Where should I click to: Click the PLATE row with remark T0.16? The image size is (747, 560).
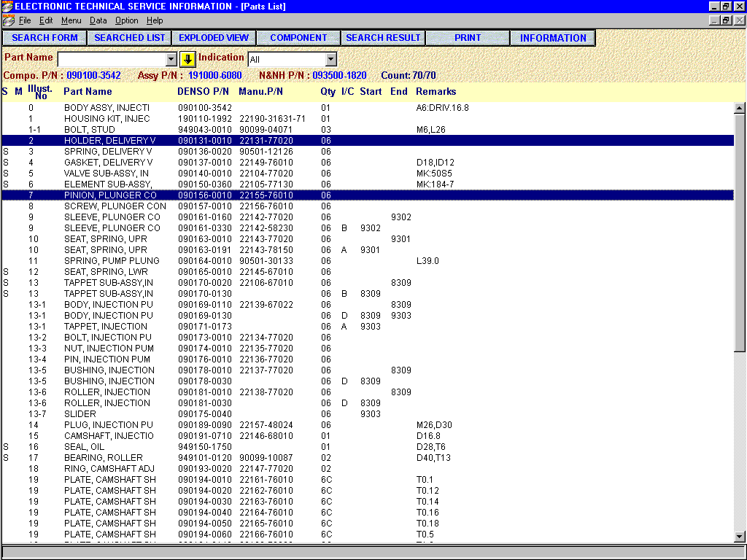tap(368, 513)
